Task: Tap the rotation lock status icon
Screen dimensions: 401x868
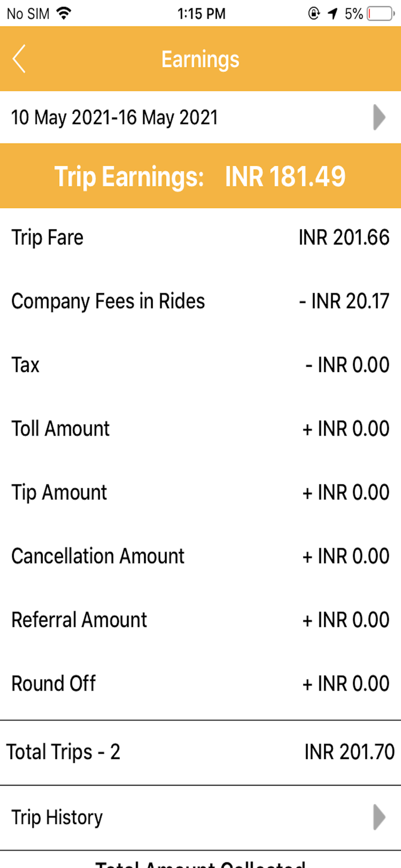Action: (x=314, y=13)
